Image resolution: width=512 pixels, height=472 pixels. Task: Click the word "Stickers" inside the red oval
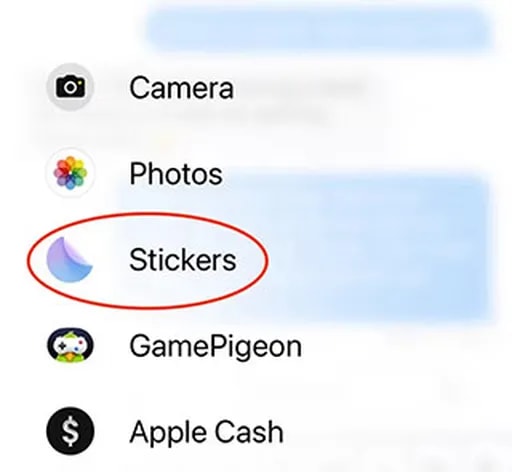(x=183, y=260)
